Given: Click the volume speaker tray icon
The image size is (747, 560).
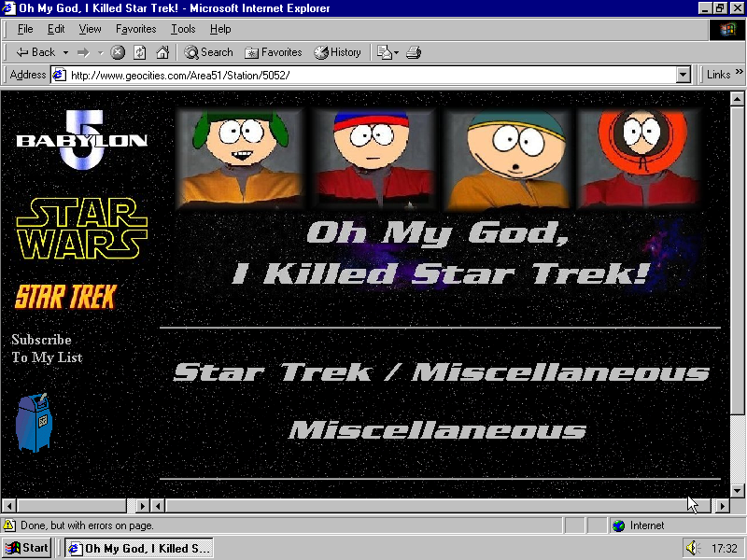Looking at the screenshot, I should coord(693,548).
